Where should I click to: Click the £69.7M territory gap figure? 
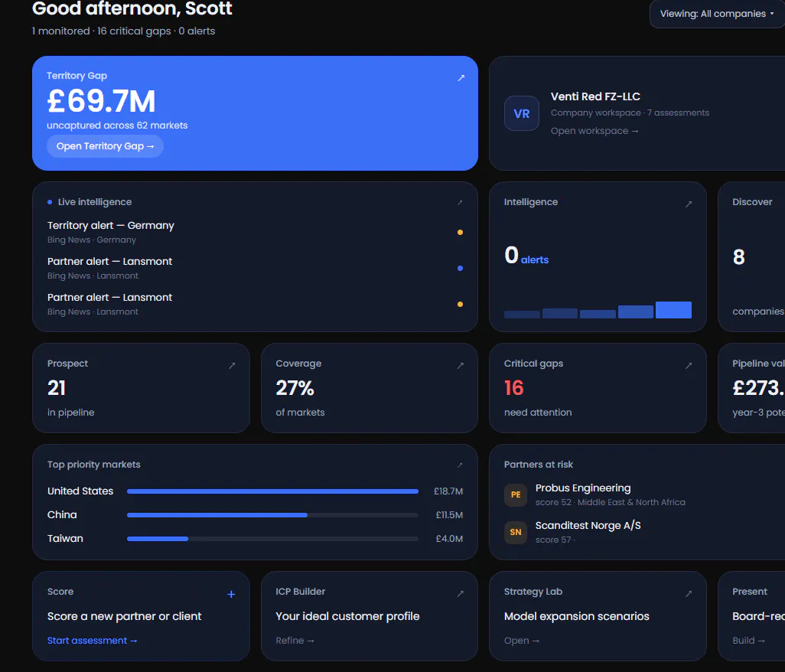[x=101, y=101]
